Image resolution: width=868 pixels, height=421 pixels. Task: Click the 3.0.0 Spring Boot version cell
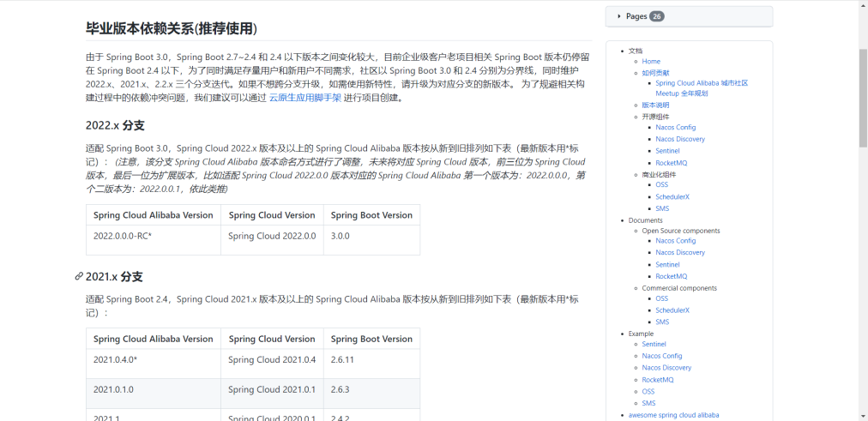coord(372,240)
